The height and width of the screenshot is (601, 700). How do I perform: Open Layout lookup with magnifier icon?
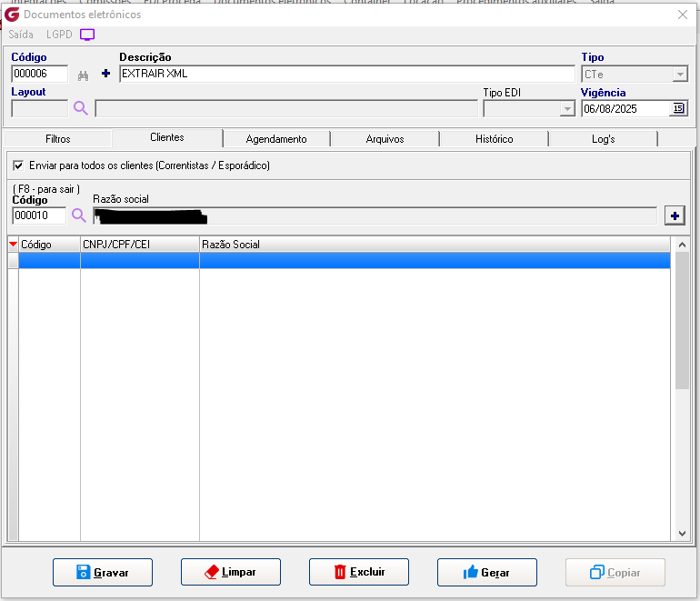point(80,108)
